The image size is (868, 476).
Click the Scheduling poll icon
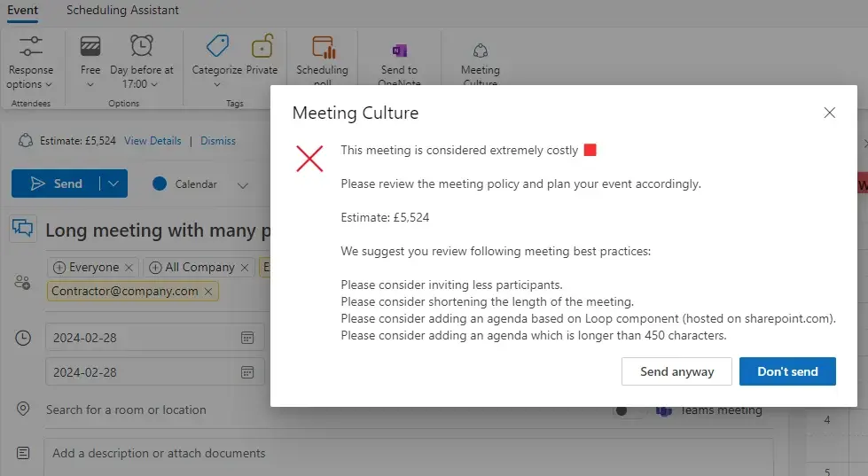[324, 48]
